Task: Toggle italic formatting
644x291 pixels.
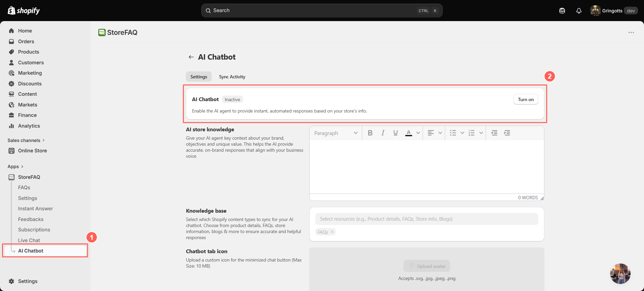Action: 383,133
